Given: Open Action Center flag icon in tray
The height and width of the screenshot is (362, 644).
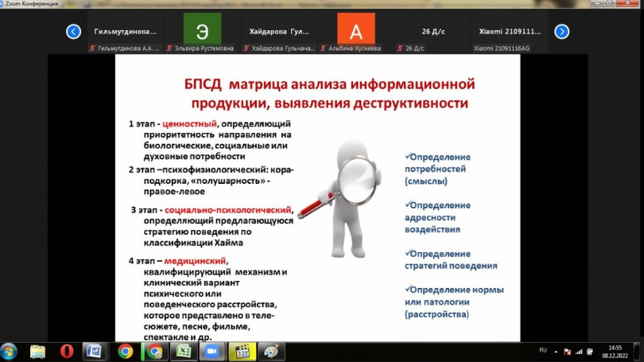Looking at the screenshot, I should (568, 352).
